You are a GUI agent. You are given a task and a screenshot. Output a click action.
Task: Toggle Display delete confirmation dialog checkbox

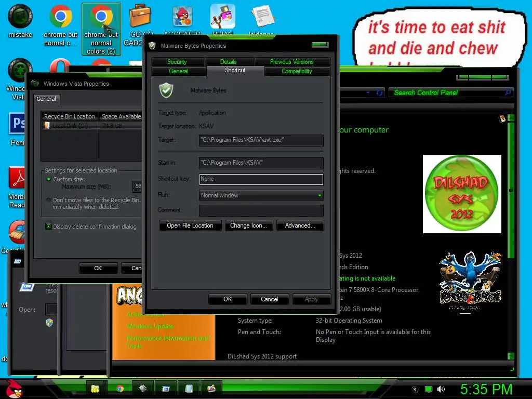coord(48,227)
